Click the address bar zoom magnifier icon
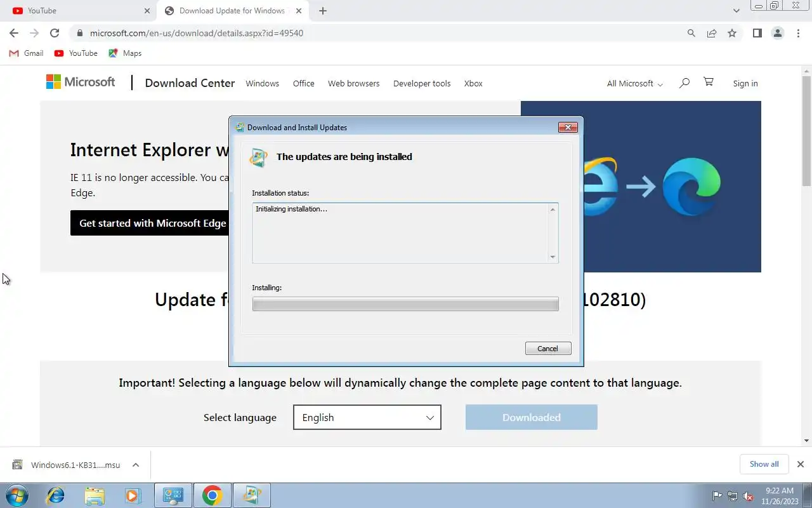 [x=691, y=33]
